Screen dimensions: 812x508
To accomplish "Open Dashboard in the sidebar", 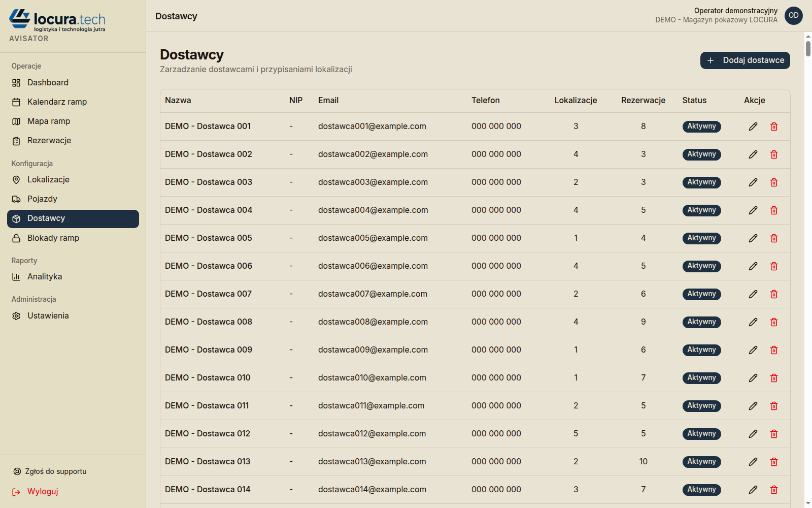I will pyautogui.click(x=73, y=83).
